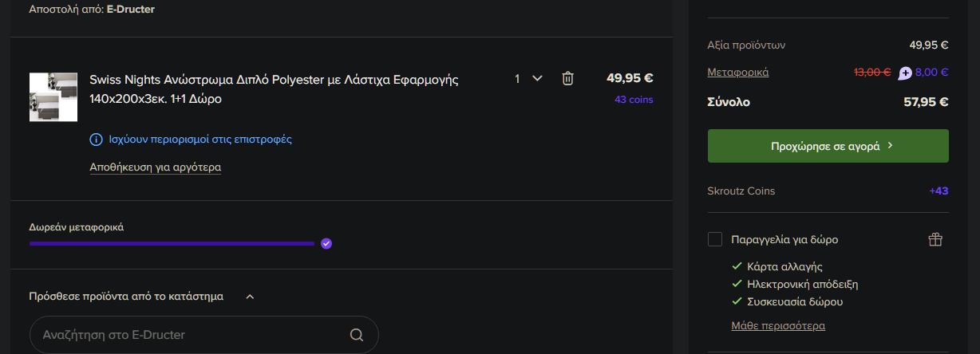Viewport: 980px width, 354px height.
Task: Click 'Μάθε περισσότερα' under gift options
Action: tap(777, 325)
